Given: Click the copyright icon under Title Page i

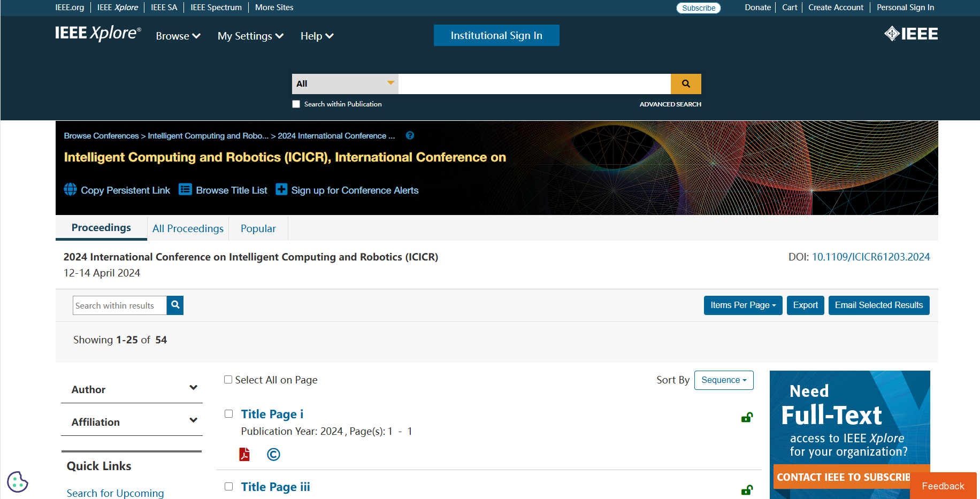Looking at the screenshot, I should click(x=273, y=454).
